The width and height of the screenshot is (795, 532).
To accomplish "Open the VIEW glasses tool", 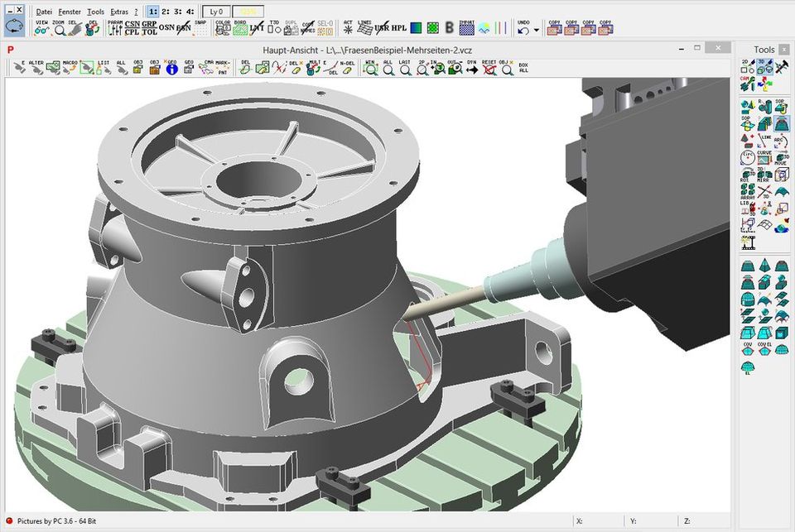I will pos(41,28).
